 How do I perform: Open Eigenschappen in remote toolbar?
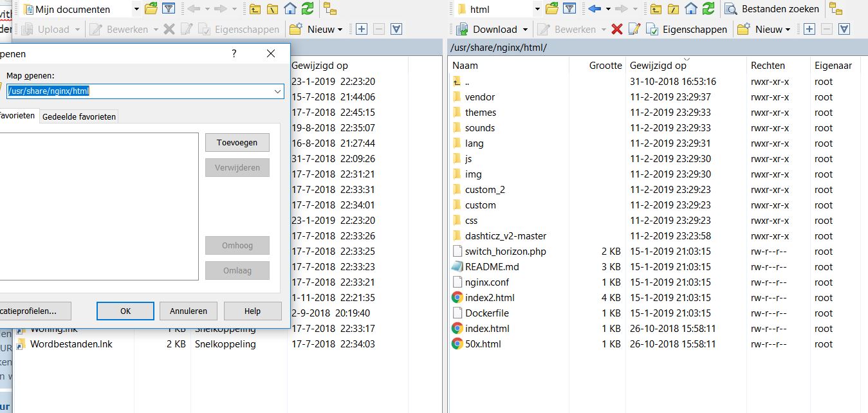pyautogui.click(x=687, y=29)
